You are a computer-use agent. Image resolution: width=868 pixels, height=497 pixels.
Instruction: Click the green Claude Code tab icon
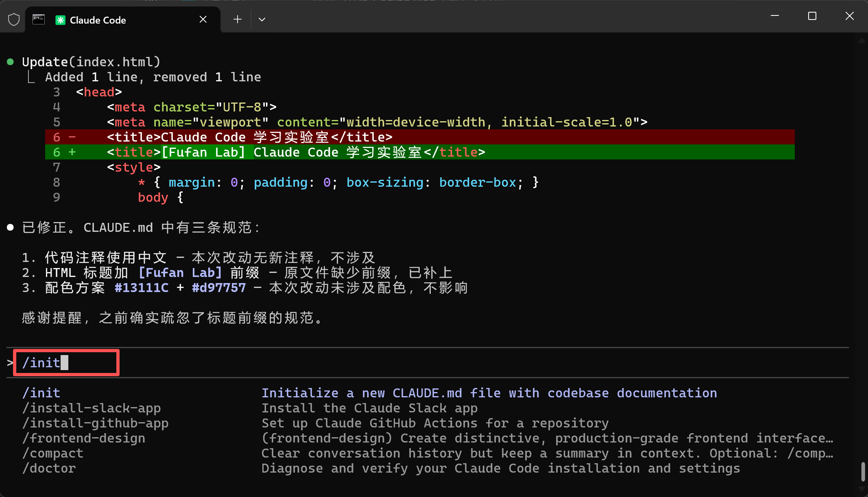click(x=60, y=20)
